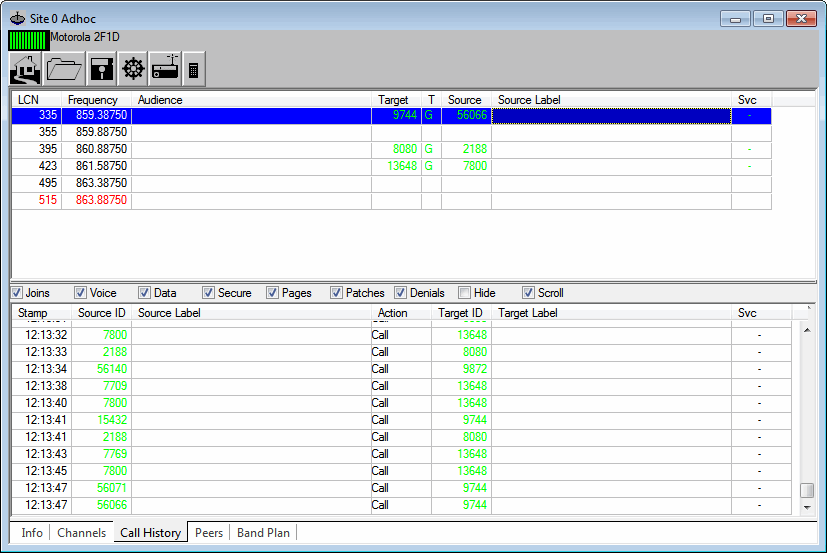The image size is (827, 553).
Task: Select red LCN 515 control channel row
Action: click(391, 200)
